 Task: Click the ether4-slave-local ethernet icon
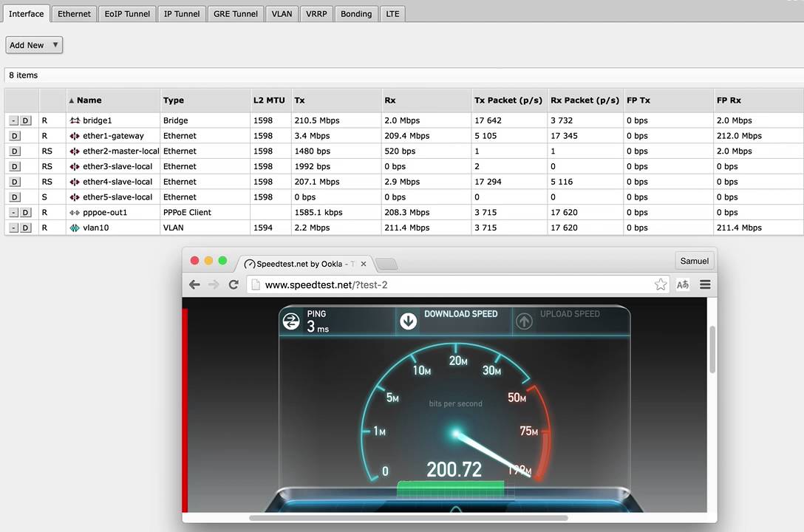point(75,182)
